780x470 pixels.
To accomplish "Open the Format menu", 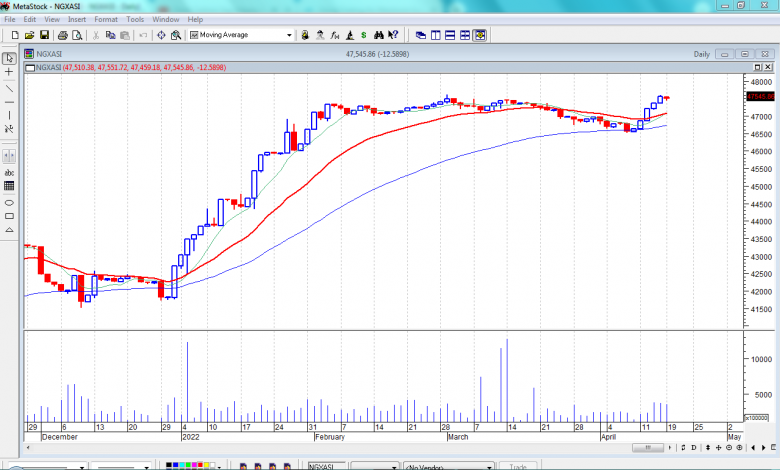I will click(x=105, y=19).
